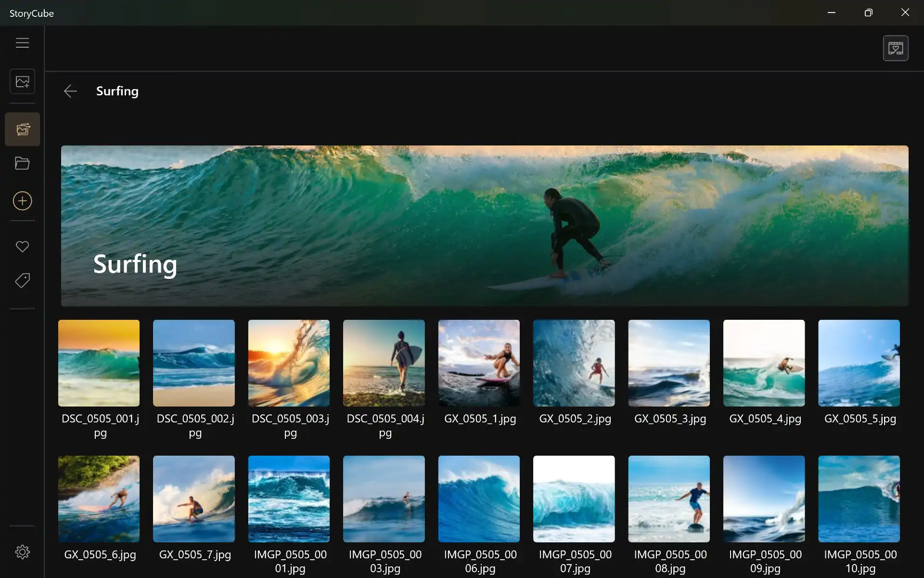924x578 pixels.
Task: Select the sunset photo DSC_0505_003.jpg
Action: 289,363
